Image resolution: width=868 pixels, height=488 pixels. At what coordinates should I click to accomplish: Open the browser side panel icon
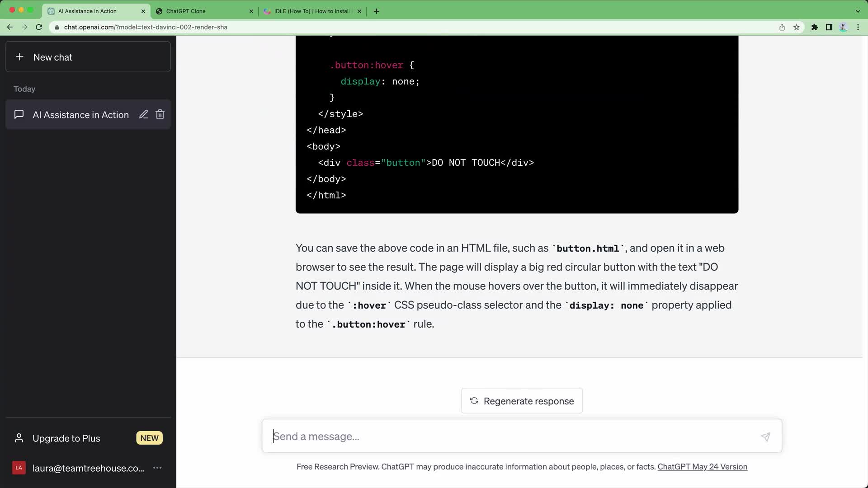(x=829, y=27)
